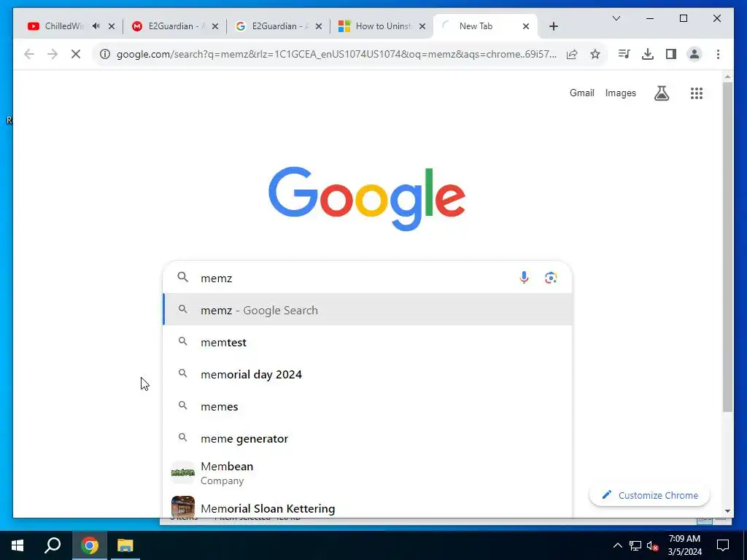747x560 pixels.
Task: Show hidden system tray icons
Action: click(x=617, y=545)
